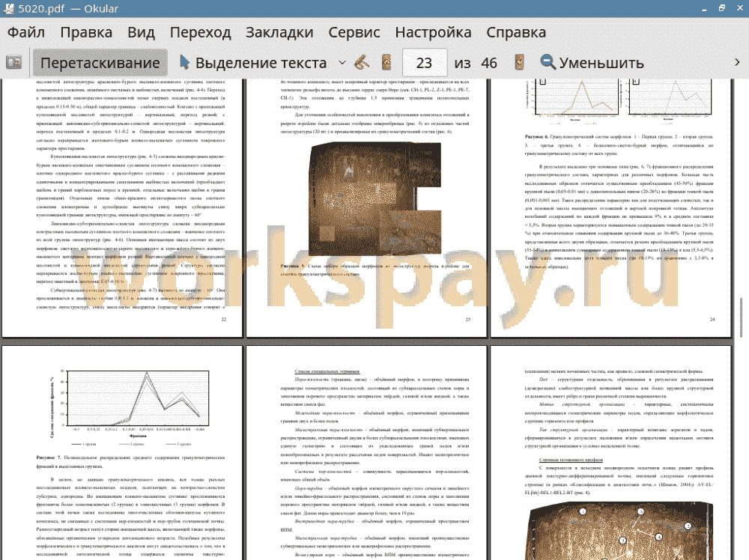Click the brown microsample scheme image on page 23

375,198
